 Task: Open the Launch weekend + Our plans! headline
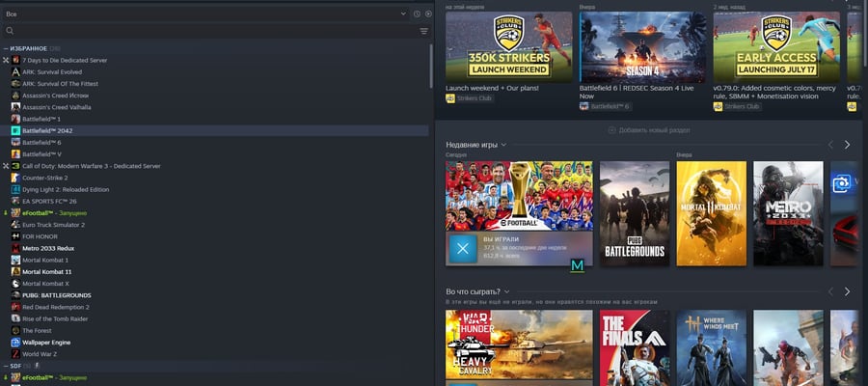pos(492,88)
